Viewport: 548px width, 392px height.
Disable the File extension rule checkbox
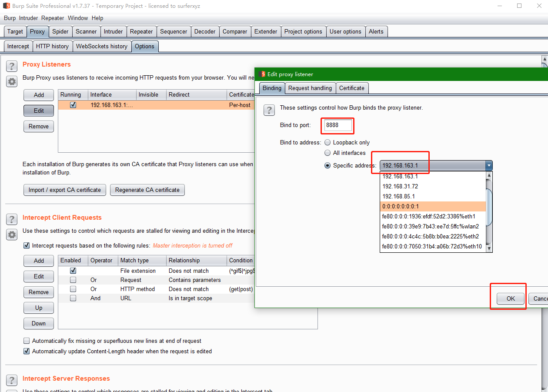pos(73,271)
